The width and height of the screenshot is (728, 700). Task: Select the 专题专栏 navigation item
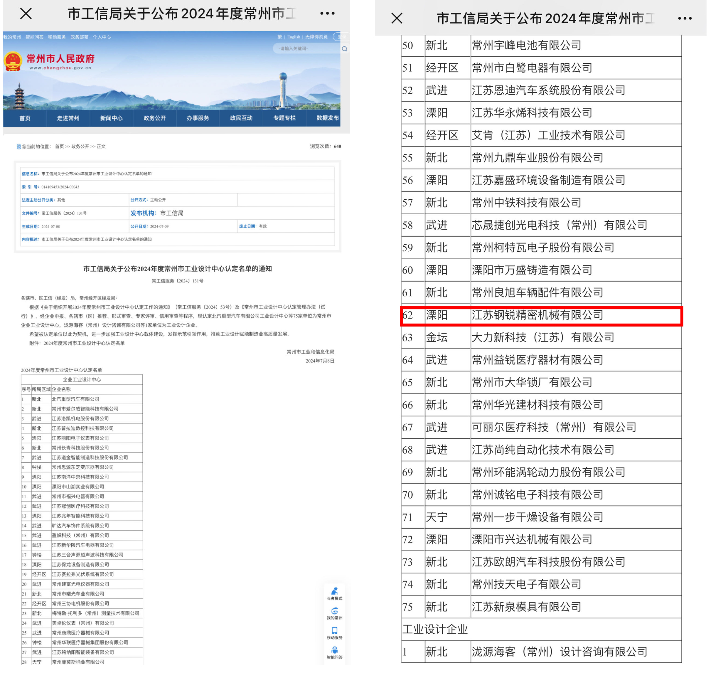284,118
